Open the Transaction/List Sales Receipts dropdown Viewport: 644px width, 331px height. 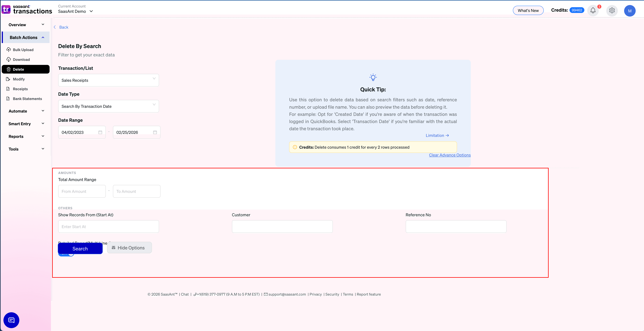[108, 80]
